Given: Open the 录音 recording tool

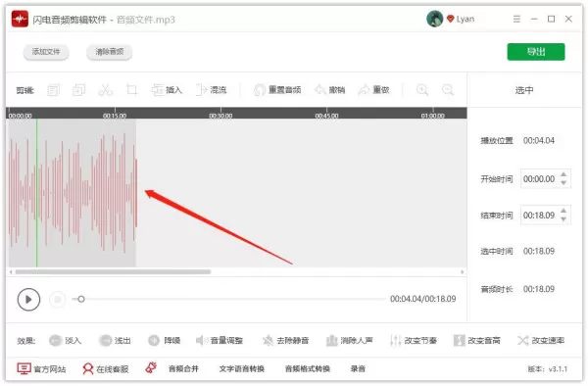Looking at the screenshot, I should point(358,368).
